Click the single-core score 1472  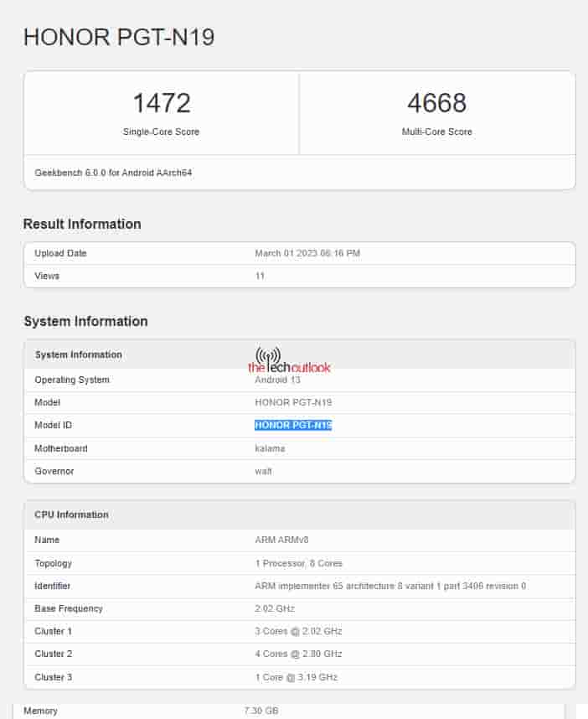[x=162, y=104]
